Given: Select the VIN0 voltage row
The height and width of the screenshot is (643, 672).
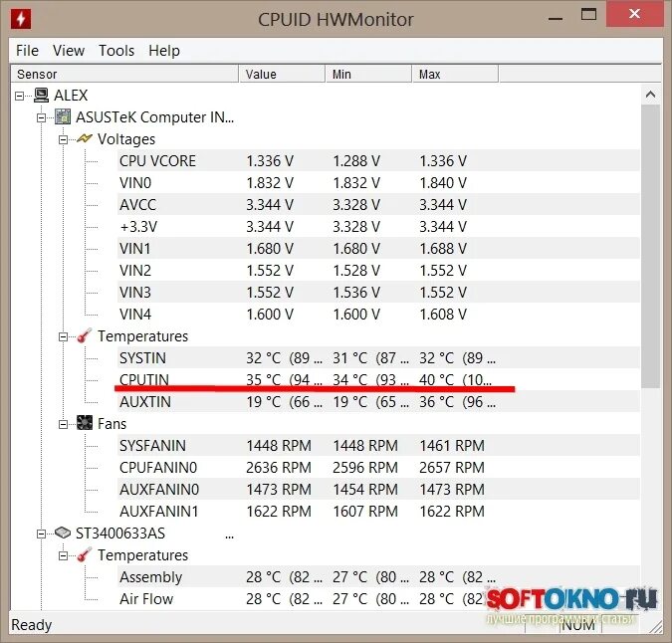Looking at the screenshot, I should [378, 182].
